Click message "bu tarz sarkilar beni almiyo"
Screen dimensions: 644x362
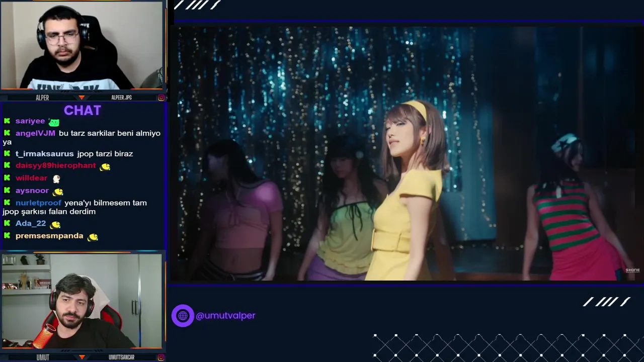[x=110, y=133]
